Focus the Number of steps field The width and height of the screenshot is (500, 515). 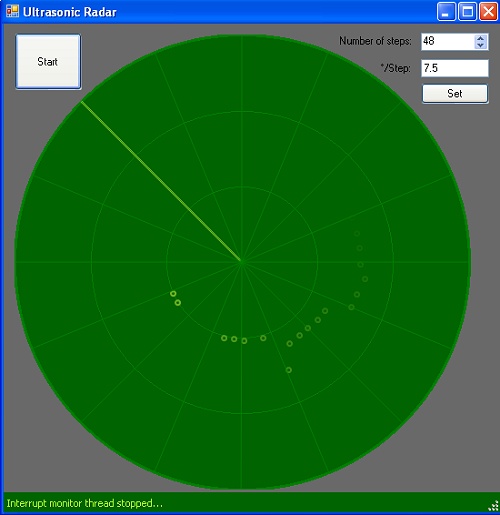coord(447,42)
